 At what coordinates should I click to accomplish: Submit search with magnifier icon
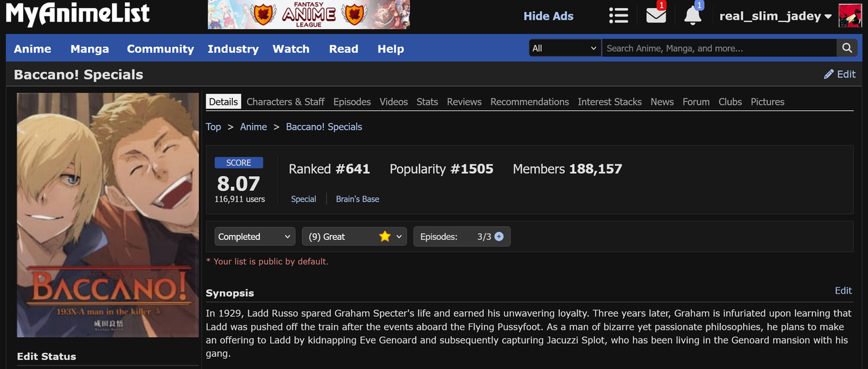click(x=847, y=48)
